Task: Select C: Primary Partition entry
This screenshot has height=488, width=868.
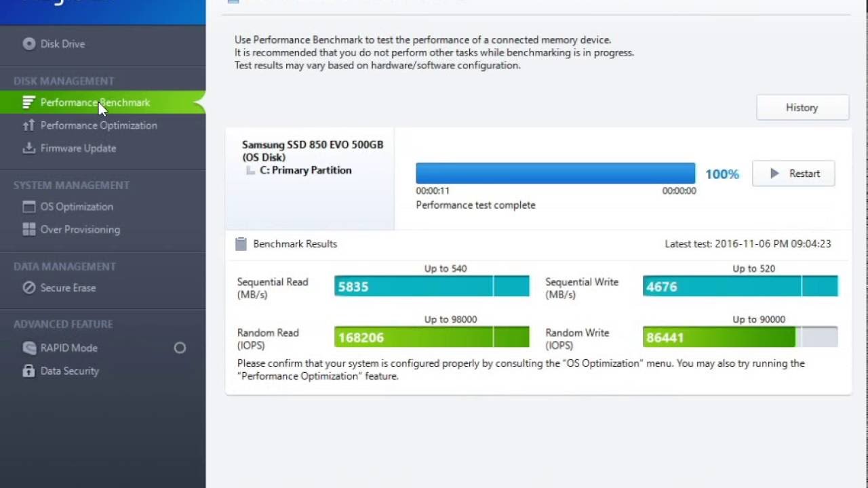Action: pos(305,170)
